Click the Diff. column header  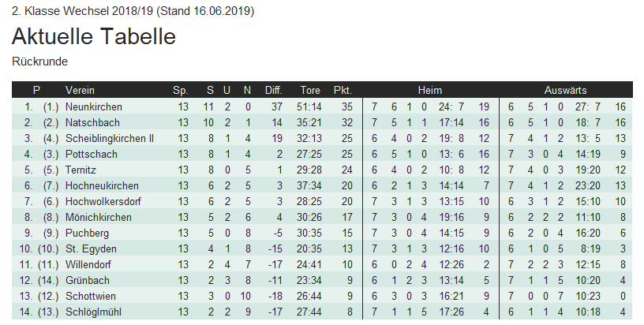click(x=273, y=90)
